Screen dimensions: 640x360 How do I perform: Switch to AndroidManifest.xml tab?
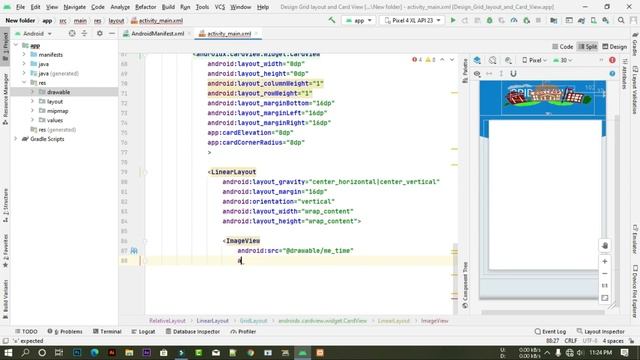[x=157, y=33]
